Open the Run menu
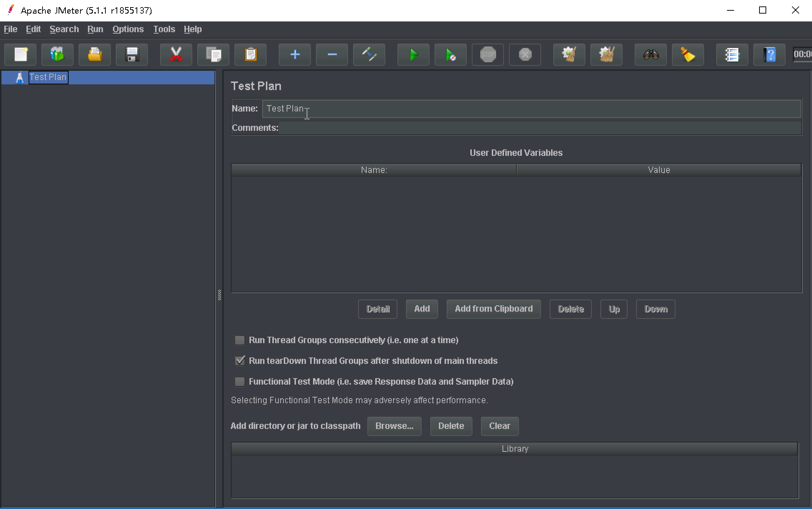 pos(94,28)
